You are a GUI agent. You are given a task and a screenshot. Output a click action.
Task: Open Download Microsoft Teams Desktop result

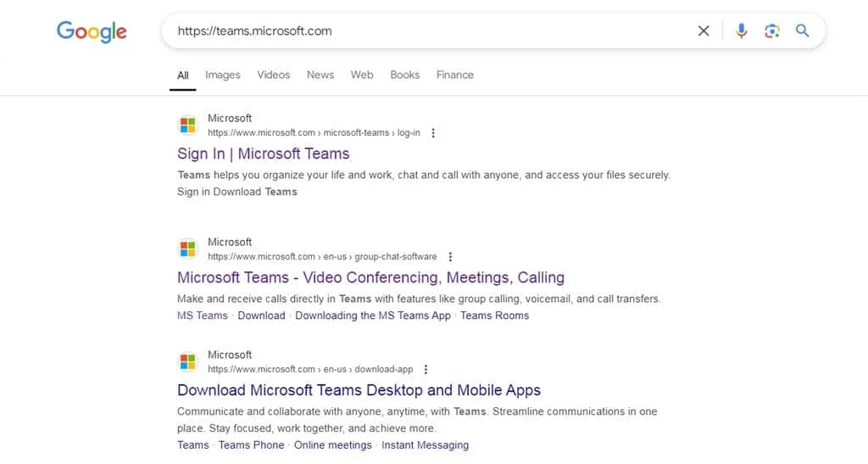pyautogui.click(x=359, y=390)
